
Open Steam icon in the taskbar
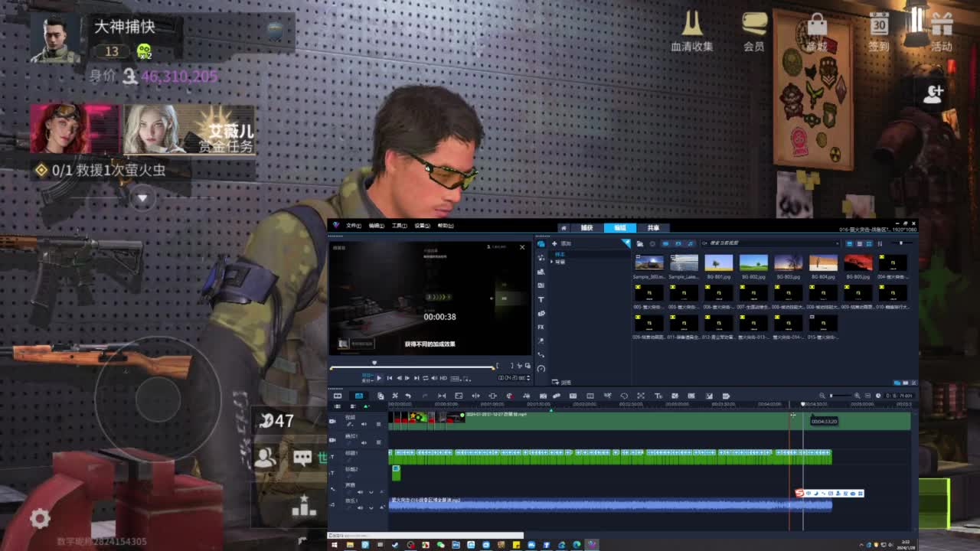(x=395, y=545)
